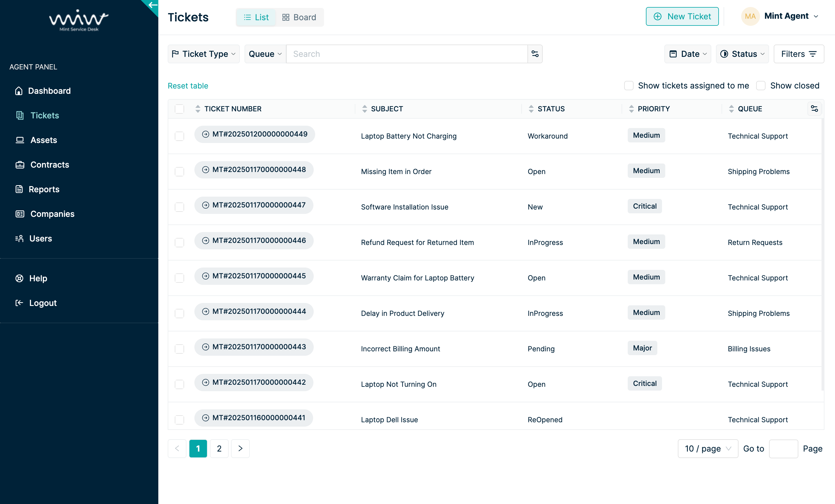Open Users in sidebar
Image resolution: width=835 pixels, height=504 pixels.
click(34, 239)
